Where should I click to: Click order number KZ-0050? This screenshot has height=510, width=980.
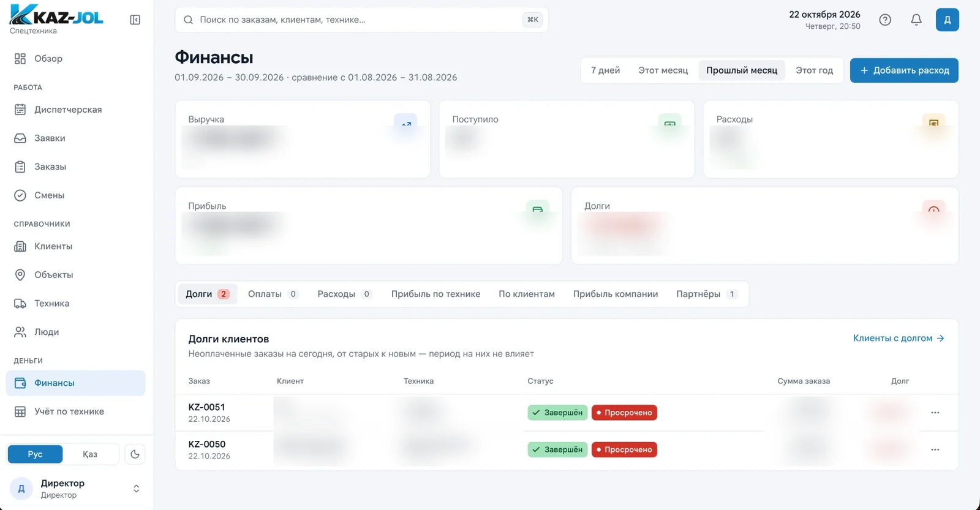click(206, 444)
